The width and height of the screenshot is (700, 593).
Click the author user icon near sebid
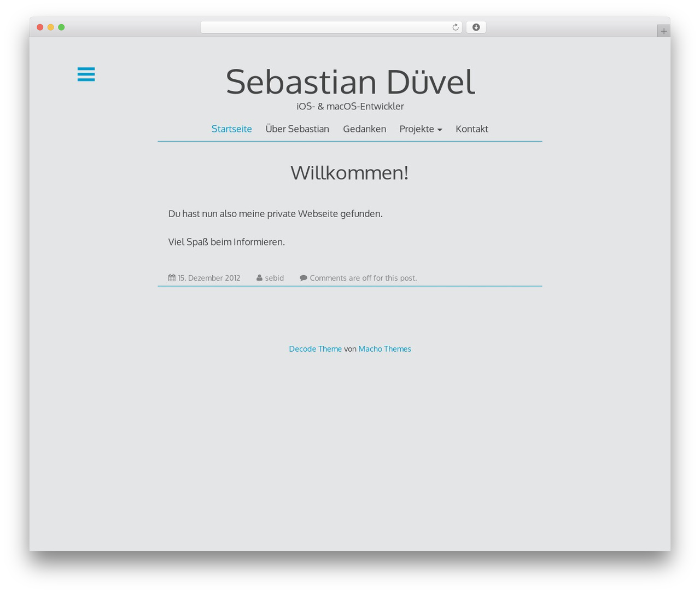[259, 278]
